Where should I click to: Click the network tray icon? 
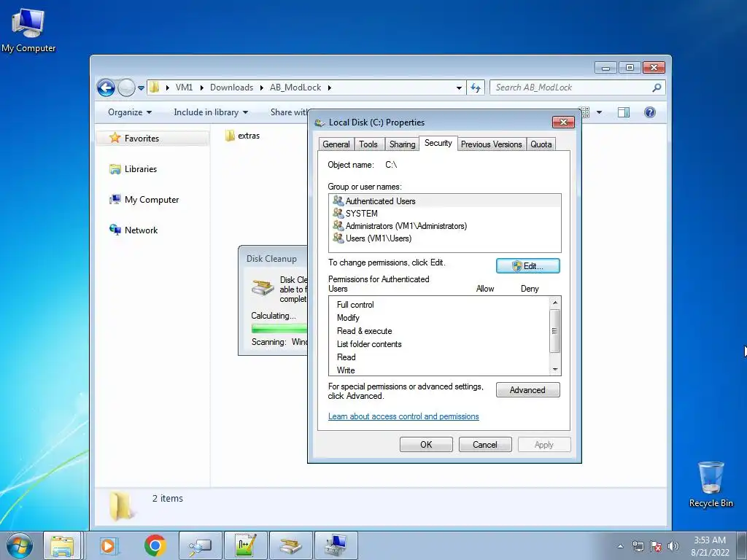638,546
